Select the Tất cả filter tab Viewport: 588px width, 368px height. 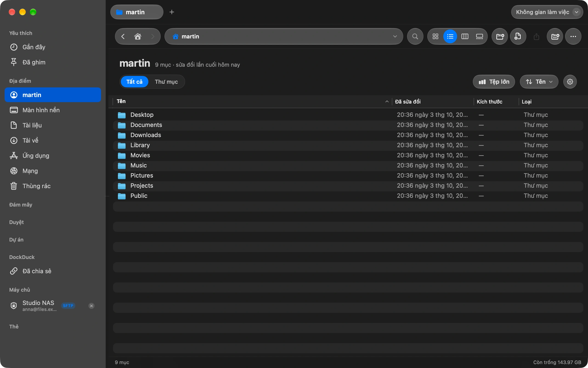tap(134, 82)
